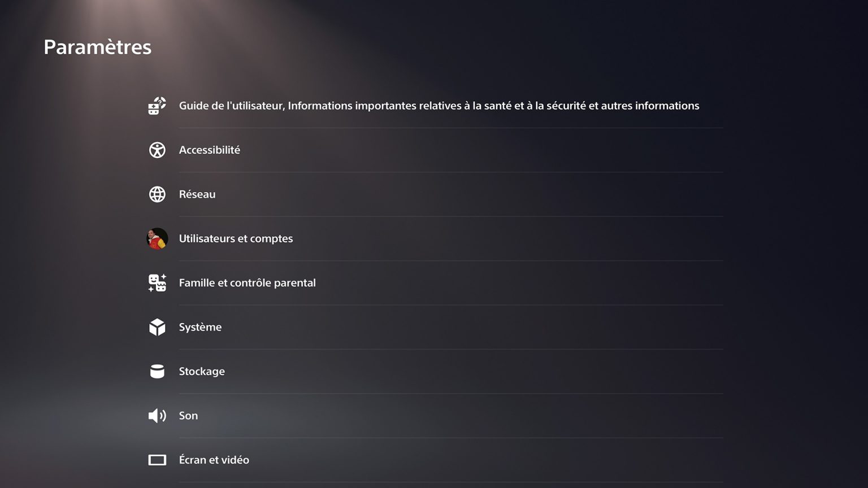Click the Guide de l'utilisateur icon

point(157,106)
